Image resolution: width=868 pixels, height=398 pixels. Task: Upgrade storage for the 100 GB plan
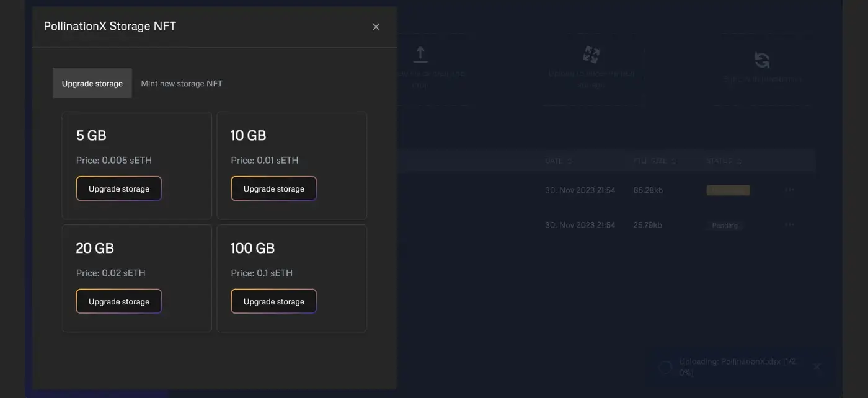[x=274, y=301]
